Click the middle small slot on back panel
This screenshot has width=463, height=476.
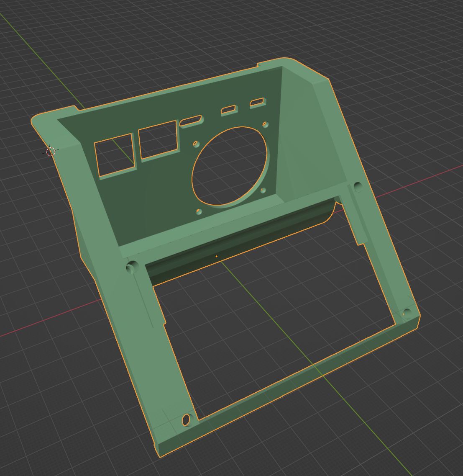(228, 110)
